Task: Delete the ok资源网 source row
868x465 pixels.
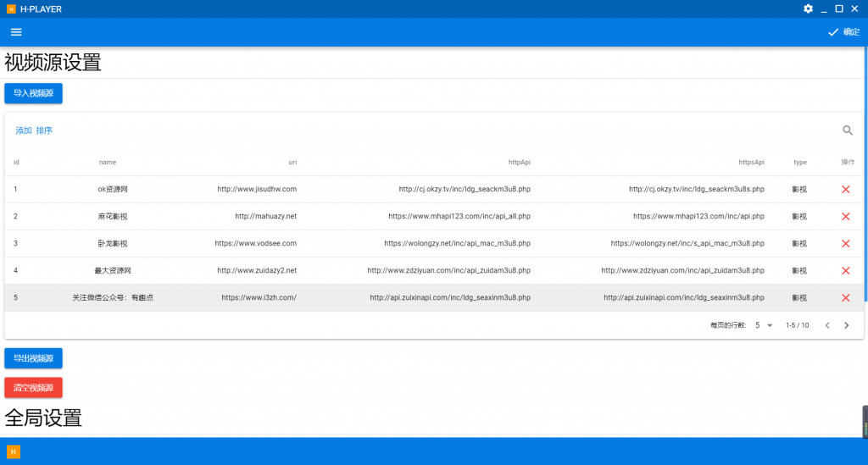Action: coord(845,189)
